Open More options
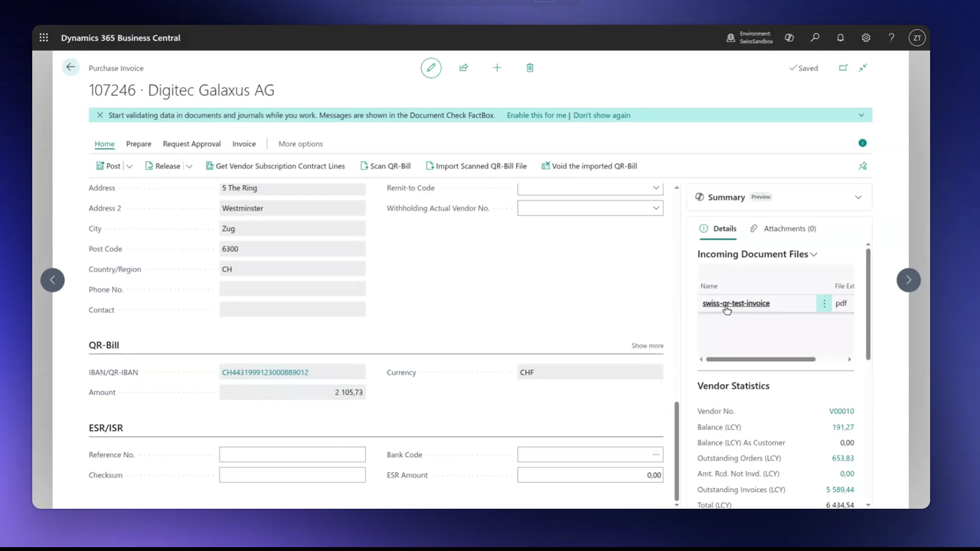Viewport: 980px width, 551px height. [x=301, y=144]
